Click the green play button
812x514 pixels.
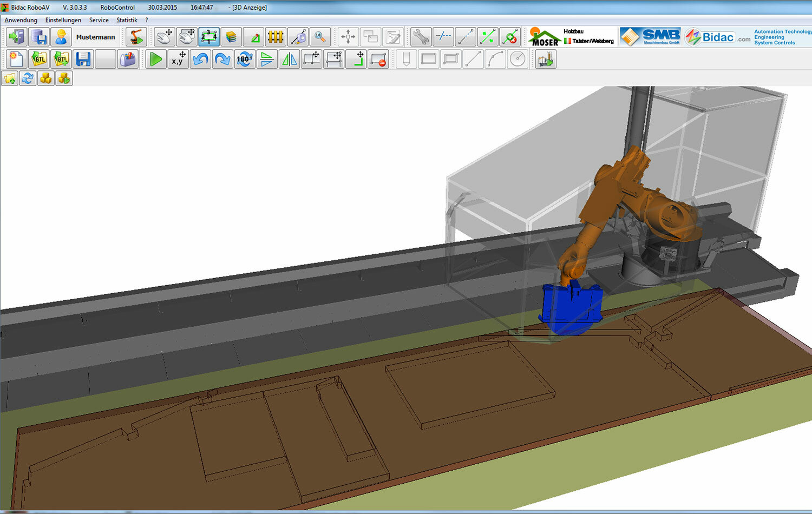[x=156, y=59]
